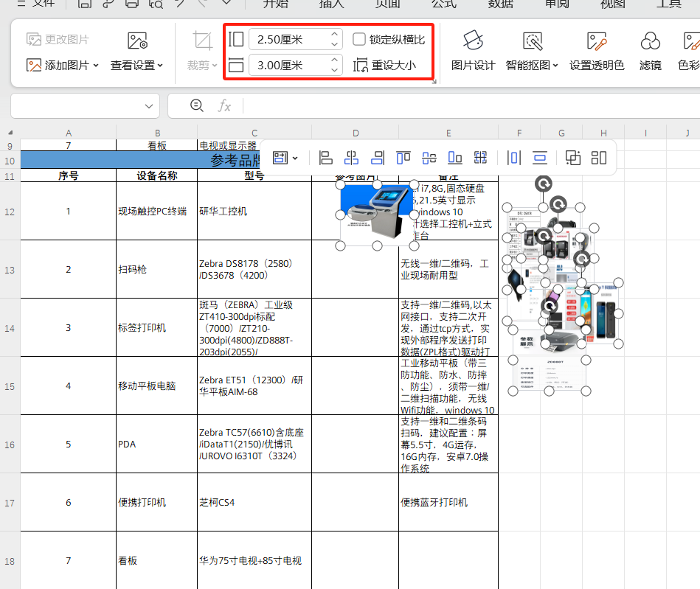Click the Add Picture (添加图片) icon
Screen dimensions: 700x589
pos(33,66)
